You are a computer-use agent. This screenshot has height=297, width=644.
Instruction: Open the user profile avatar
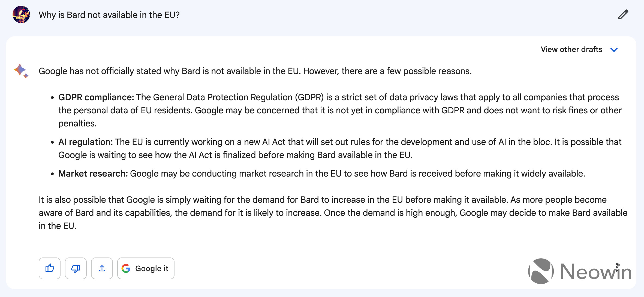[21, 14]
